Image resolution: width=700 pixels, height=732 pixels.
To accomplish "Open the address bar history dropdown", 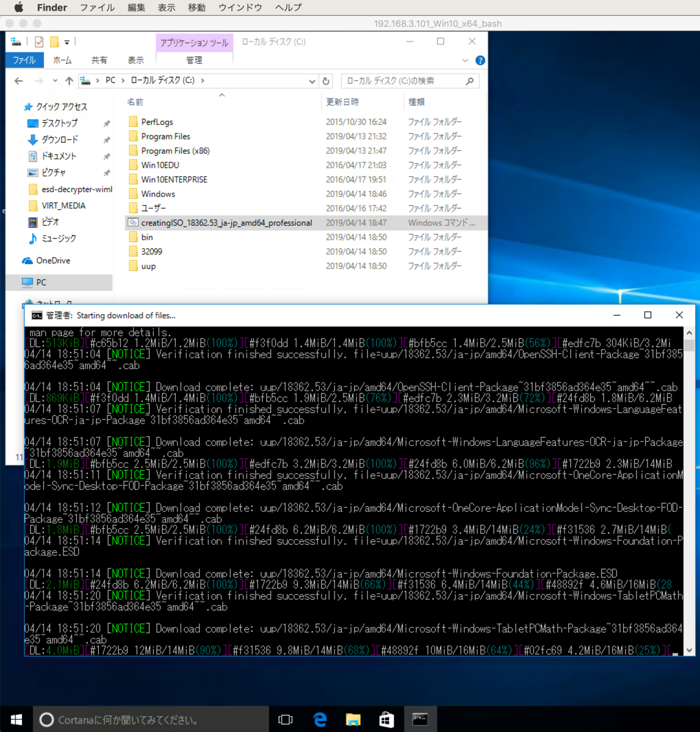I will [312, 81].
